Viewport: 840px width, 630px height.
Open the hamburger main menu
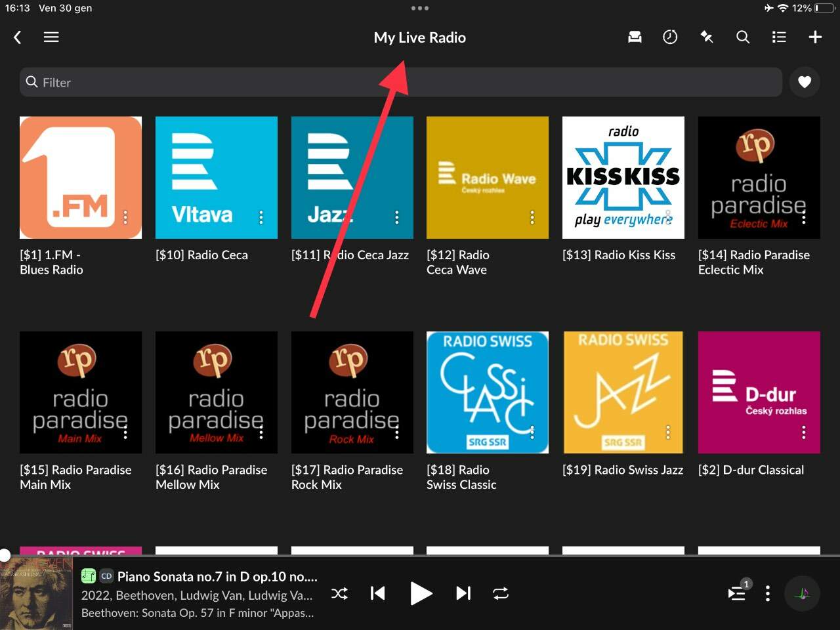51,37
